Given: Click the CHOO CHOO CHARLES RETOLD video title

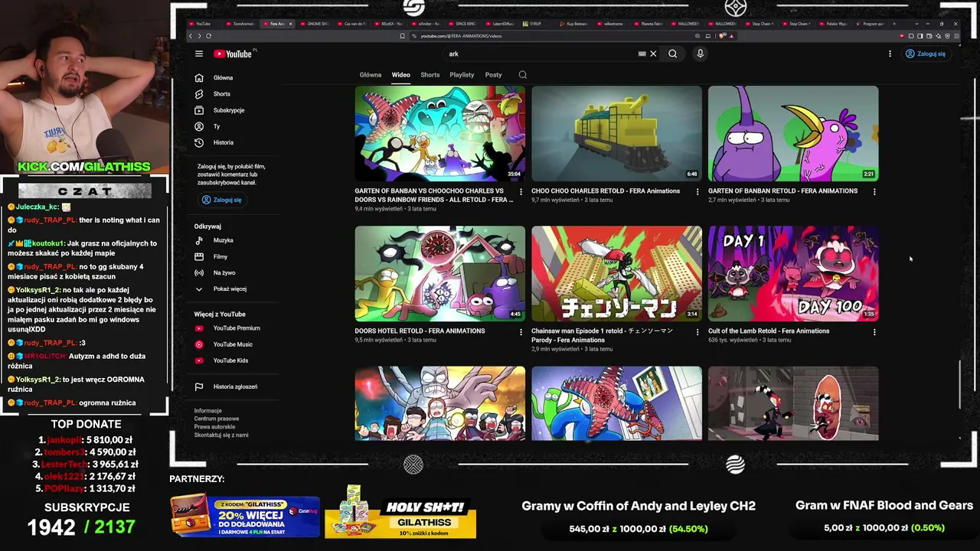Looking at the screenshot, I should click(606, 191).
